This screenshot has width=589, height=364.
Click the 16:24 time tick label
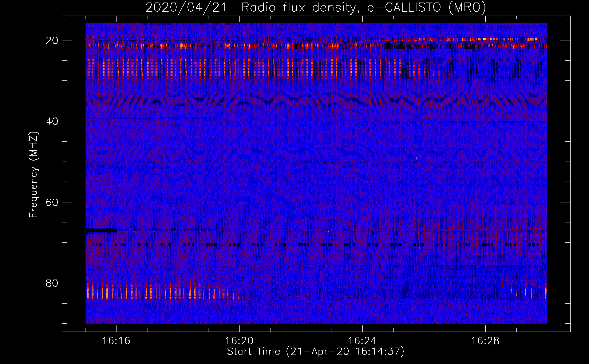coord(362,341)
